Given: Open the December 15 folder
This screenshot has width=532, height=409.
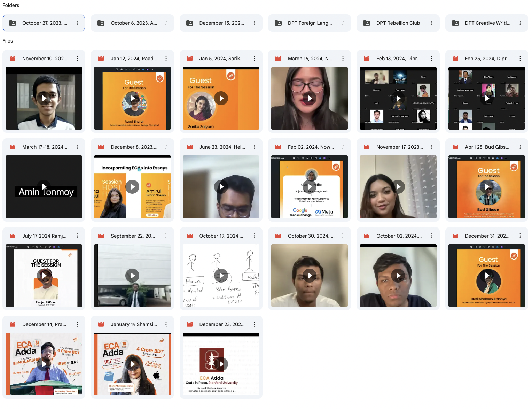Looking at the screenshot, I should point(221,23).
